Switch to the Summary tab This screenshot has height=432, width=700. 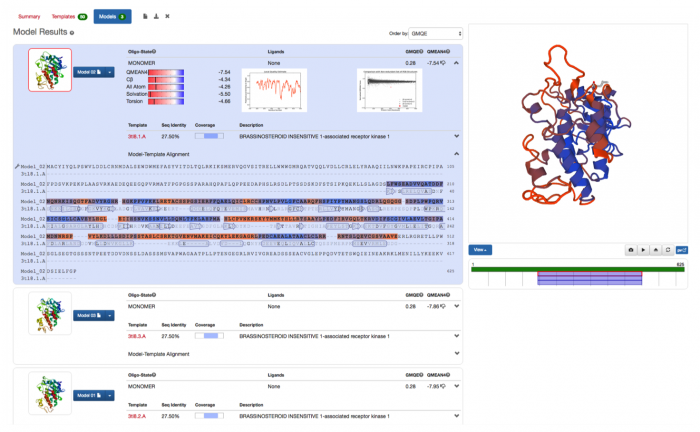(x=29, y=17)
